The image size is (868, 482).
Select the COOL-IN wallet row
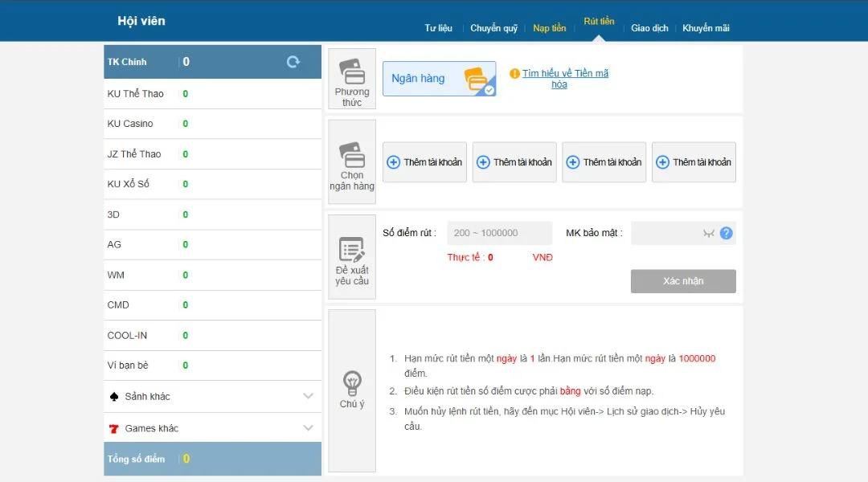coord(212,335)
